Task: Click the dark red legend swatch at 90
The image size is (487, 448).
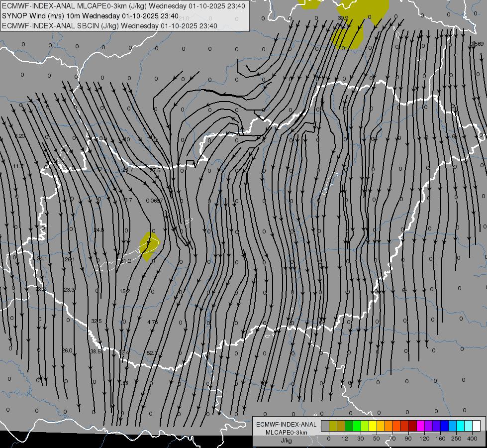Action: (x=413, y=426)
